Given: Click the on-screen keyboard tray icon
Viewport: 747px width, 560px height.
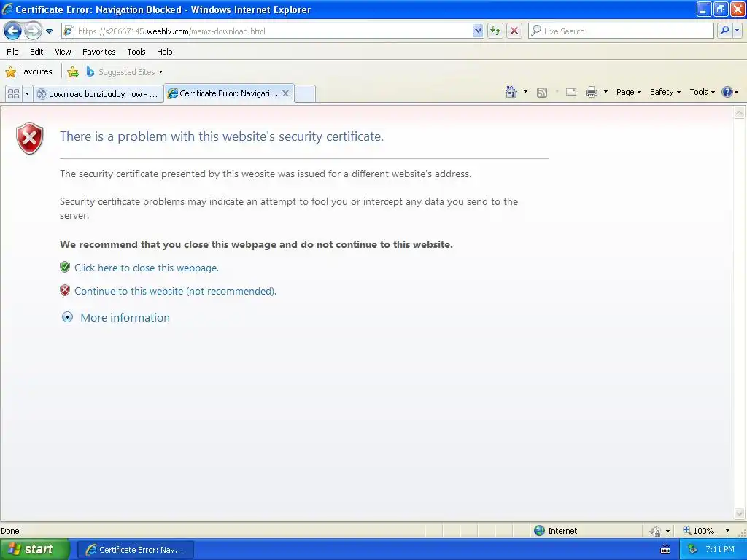Looking at the screenshot, I should click(665, 550).
